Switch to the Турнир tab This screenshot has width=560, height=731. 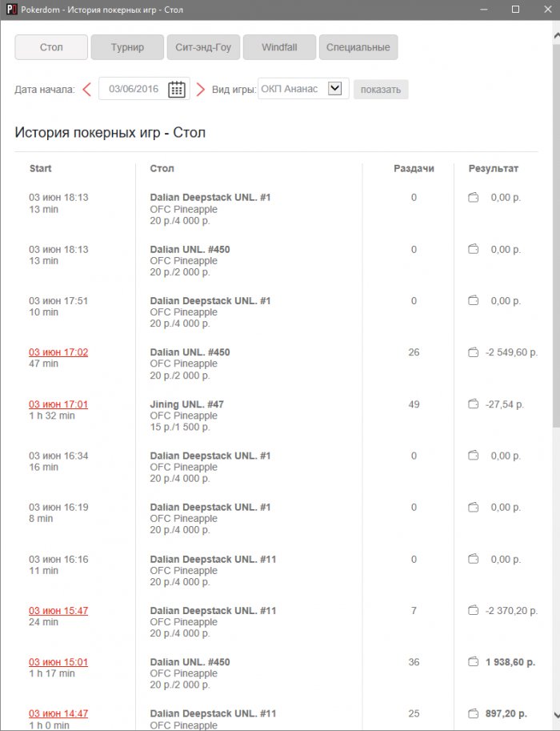[127, 47]
